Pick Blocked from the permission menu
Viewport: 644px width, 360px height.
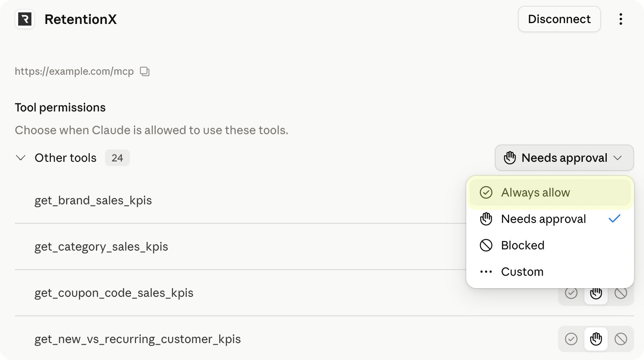coord(550,245)
